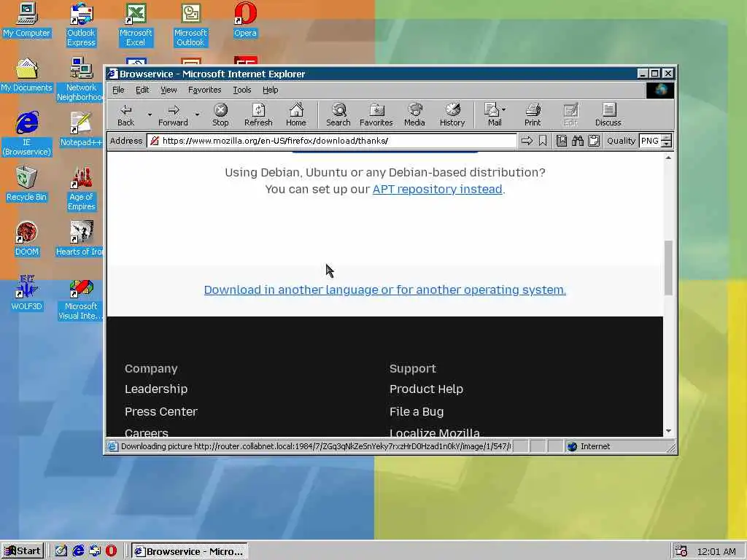Open the Press Center footer link
The width and height of the screenshot is (747, 560).
[x=161, y=411]
